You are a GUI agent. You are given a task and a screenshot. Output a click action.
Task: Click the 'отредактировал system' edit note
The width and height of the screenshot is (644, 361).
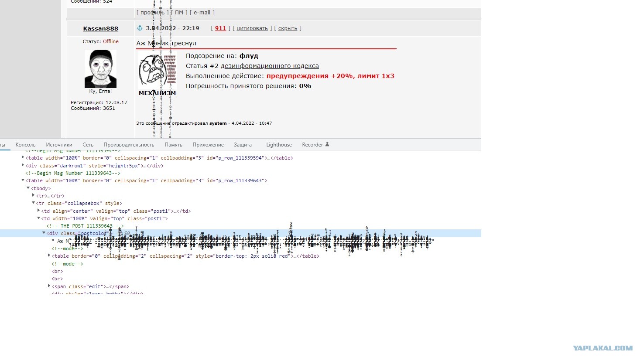pyautogui.click(x=204, y=123)
